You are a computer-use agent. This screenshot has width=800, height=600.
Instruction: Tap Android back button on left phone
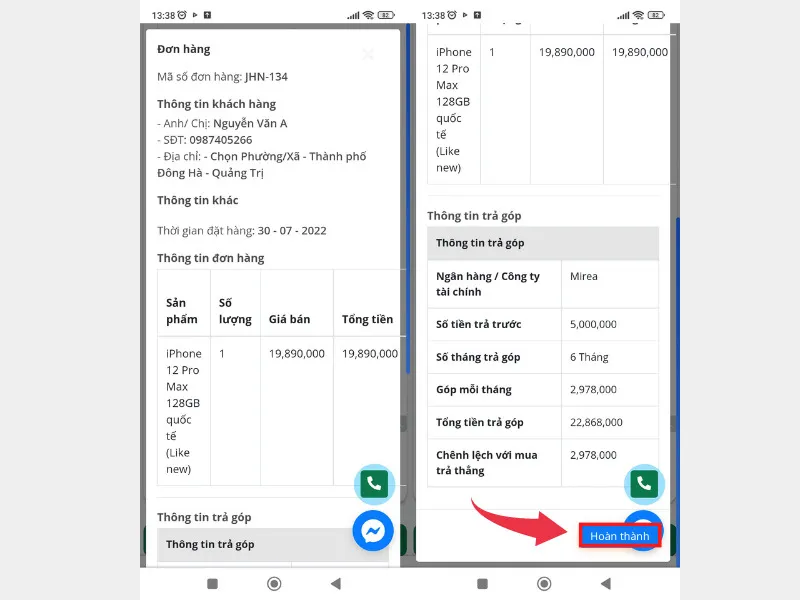pyautogui.click(x=335, y=583)
